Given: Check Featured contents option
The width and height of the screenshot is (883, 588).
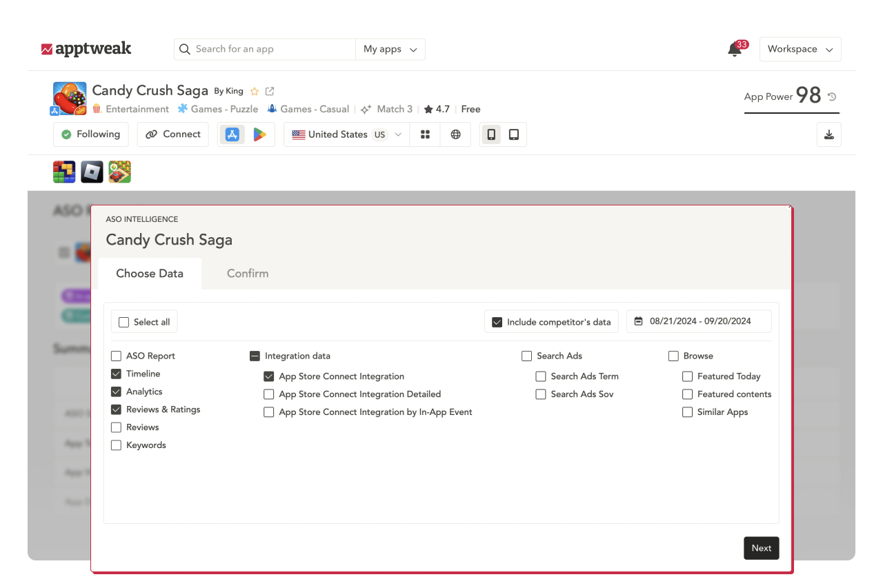Looking at the screenshot, I should 687,394.
